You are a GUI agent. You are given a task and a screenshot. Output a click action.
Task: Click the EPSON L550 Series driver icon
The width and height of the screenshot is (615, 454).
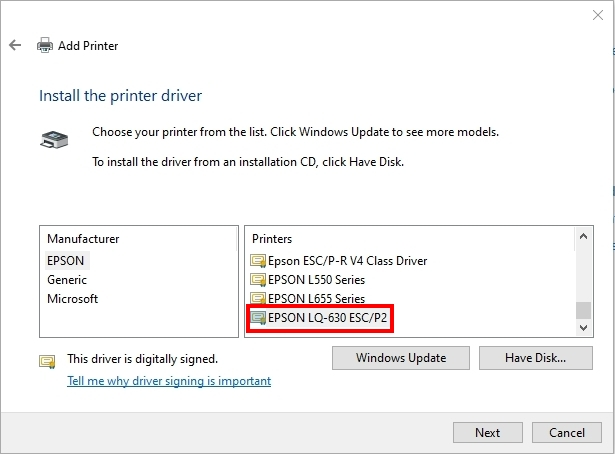pos(258,280)
